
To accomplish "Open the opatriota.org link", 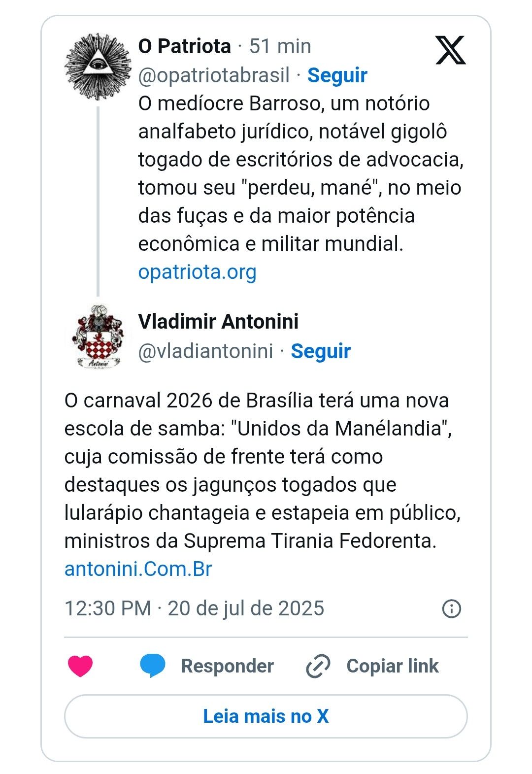I will (197, 271).
